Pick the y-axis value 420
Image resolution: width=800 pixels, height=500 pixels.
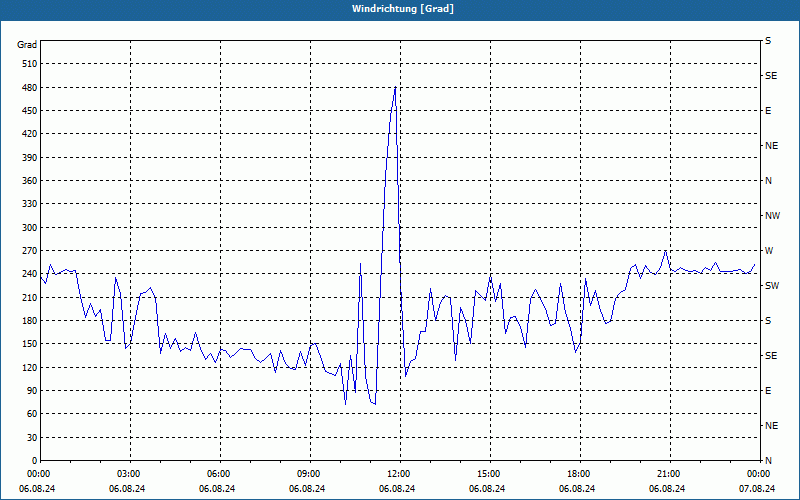tap(30, 134)
